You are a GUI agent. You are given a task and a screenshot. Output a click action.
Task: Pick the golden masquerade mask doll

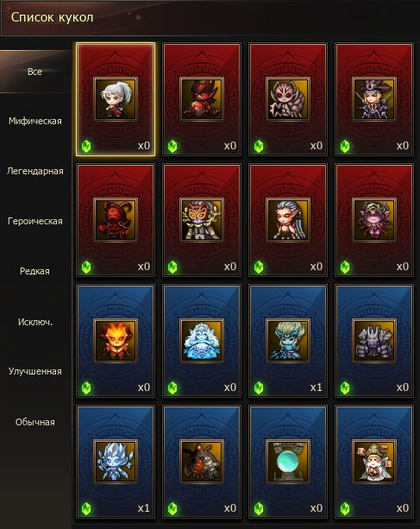(202, 220)
